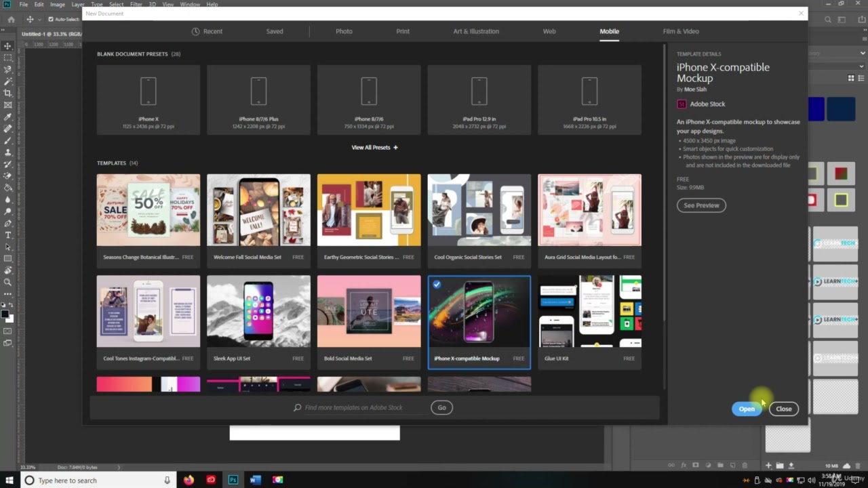Switch to the Art & Illustration tab
The width and height of the screenshot is (868, 488).
[x=476, y=31]
